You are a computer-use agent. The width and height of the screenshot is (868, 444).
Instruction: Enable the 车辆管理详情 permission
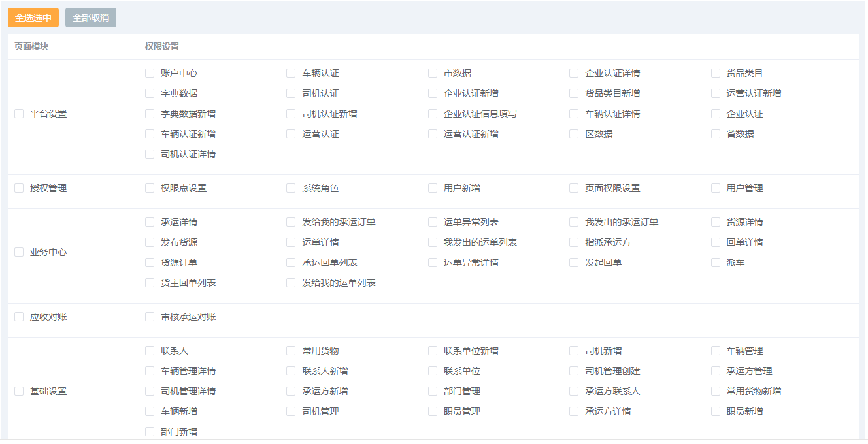[x=150, y=371]
